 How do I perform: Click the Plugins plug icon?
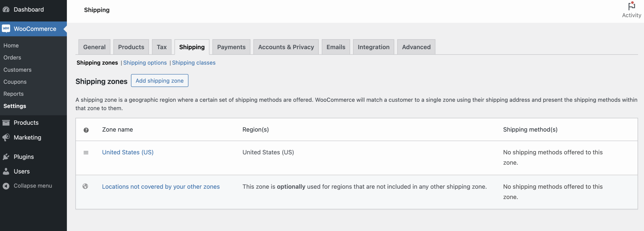(6, 156)
